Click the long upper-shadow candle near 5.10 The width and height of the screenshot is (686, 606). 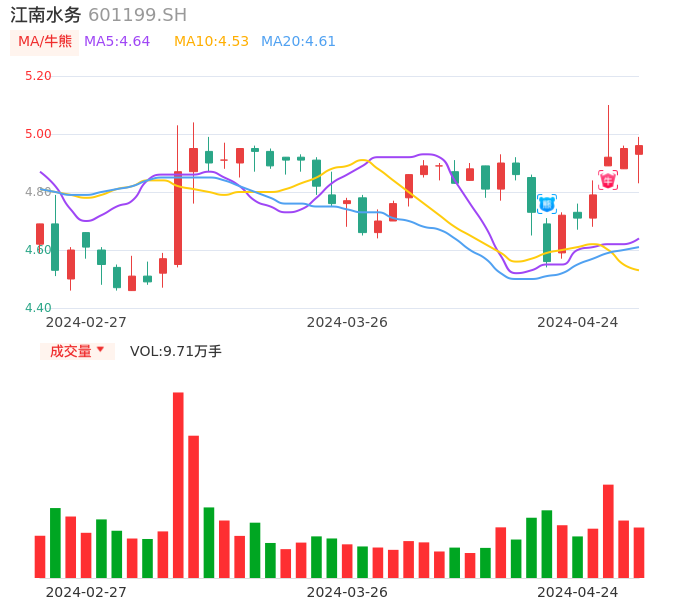click(x=608, y=160)
